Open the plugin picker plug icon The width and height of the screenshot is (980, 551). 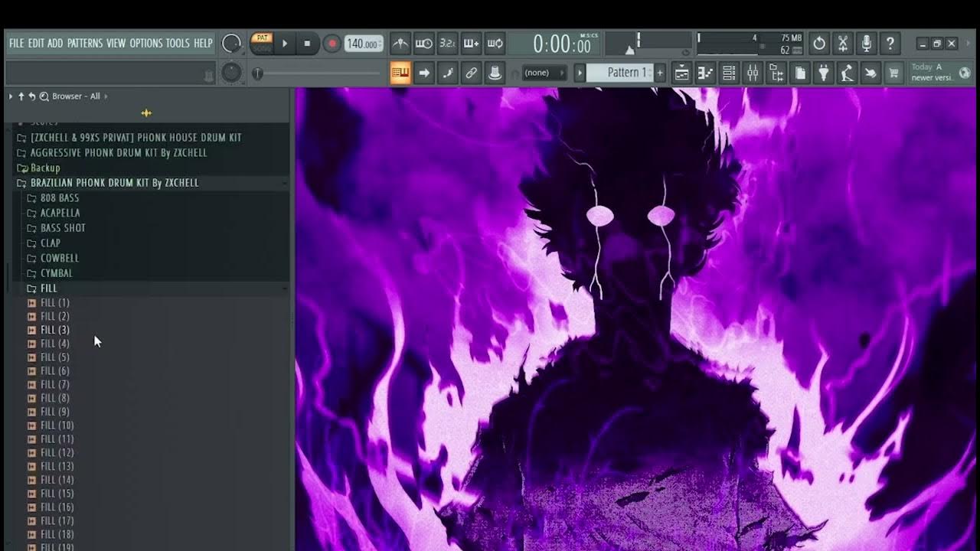[824, 73]
